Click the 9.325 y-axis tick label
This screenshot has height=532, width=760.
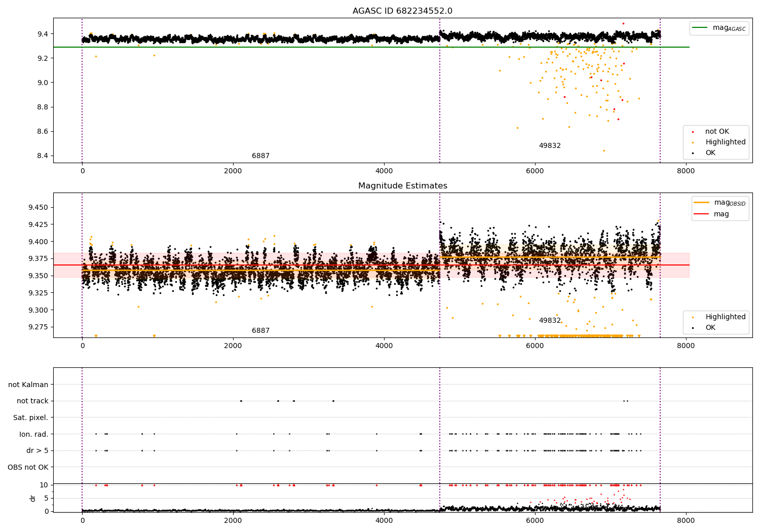pos(39,293)
